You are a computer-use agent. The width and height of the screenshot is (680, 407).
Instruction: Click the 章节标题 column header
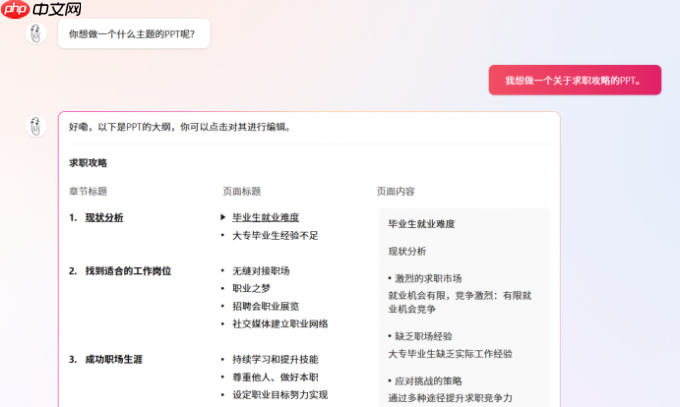click(88, 191)
